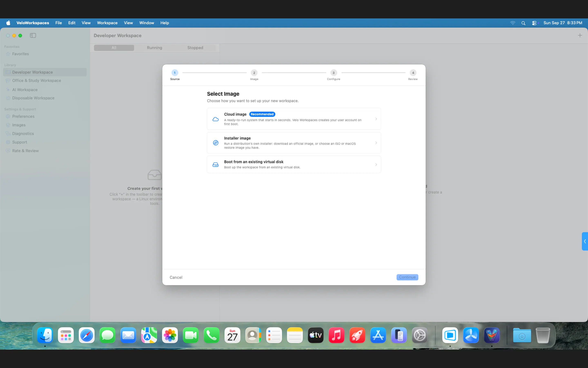Open the Workspace menu
588x368 pixels.
[107, 23]
